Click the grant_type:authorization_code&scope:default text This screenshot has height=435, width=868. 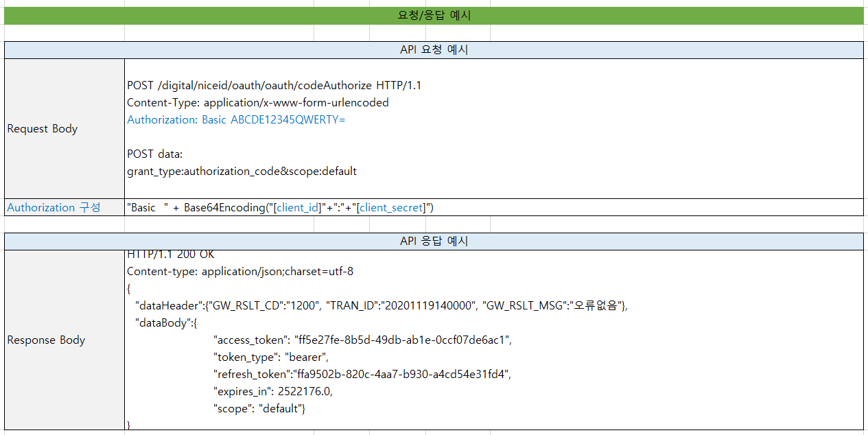pyautogui.click(x=242, y=172)
